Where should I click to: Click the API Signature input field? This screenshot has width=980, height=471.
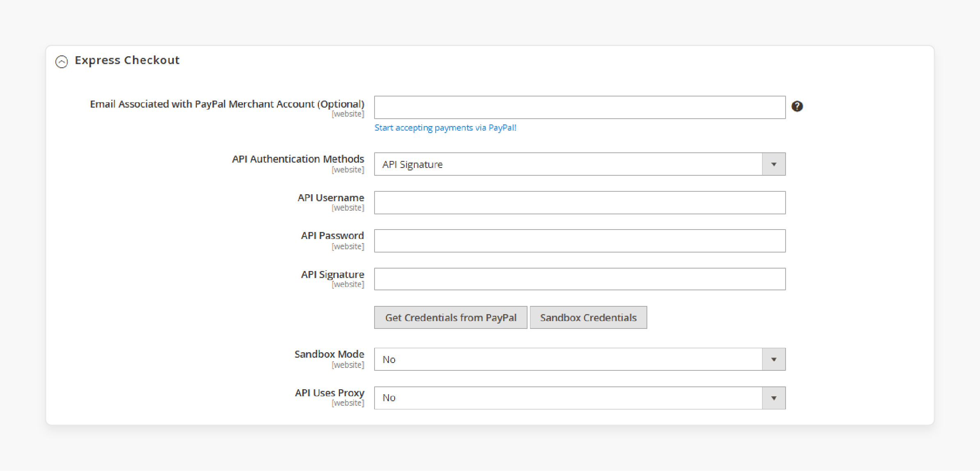(580, 279)
